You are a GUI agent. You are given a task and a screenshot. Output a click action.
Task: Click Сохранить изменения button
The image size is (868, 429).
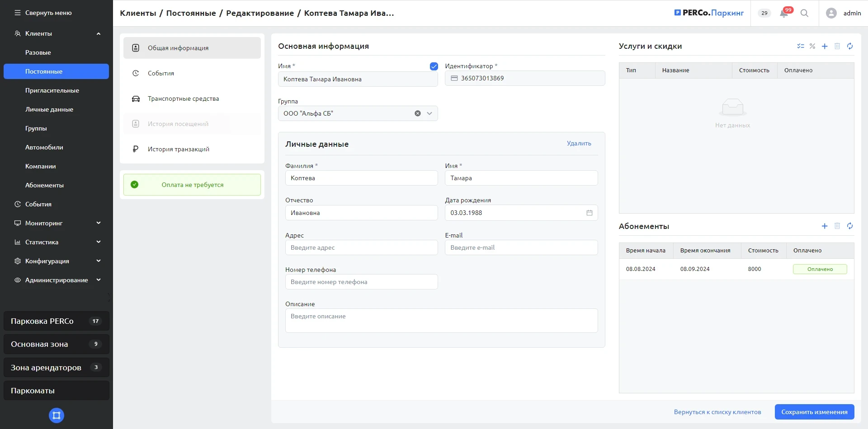pyautogui.click(x=814, y=412)
